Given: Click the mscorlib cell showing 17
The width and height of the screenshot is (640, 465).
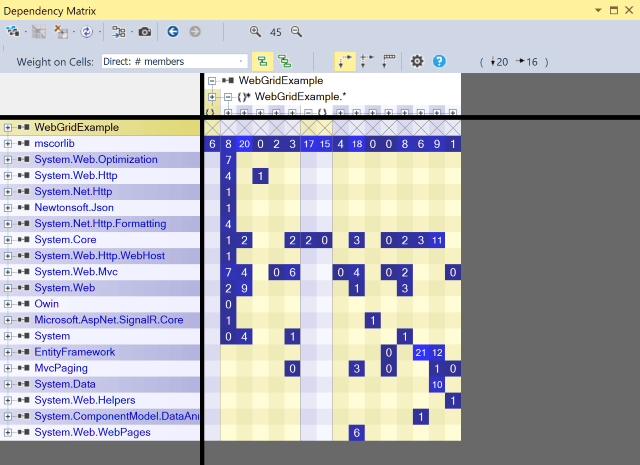Looking at the screenshot, I should pos(309,144).
